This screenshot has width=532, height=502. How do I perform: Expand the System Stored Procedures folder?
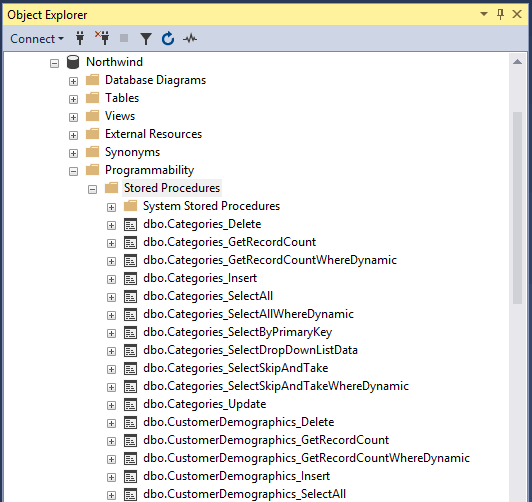(x=111, y=207)
